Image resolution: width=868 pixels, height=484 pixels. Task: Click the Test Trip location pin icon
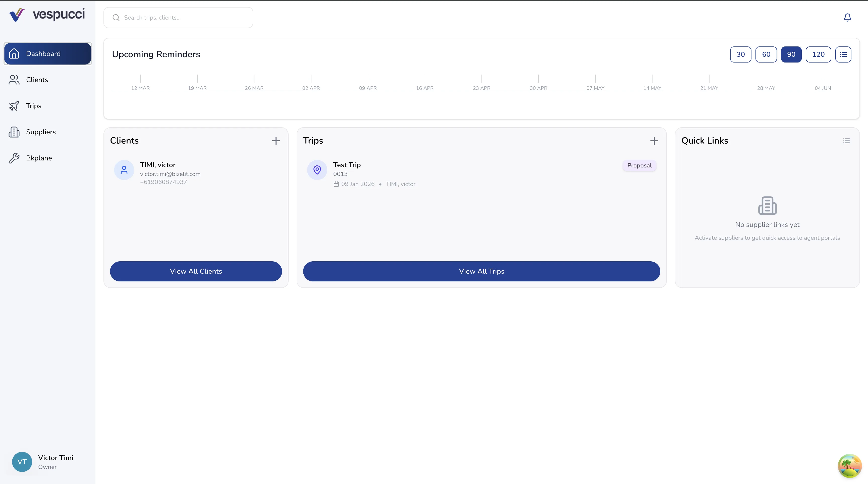(x=317, y=170)
